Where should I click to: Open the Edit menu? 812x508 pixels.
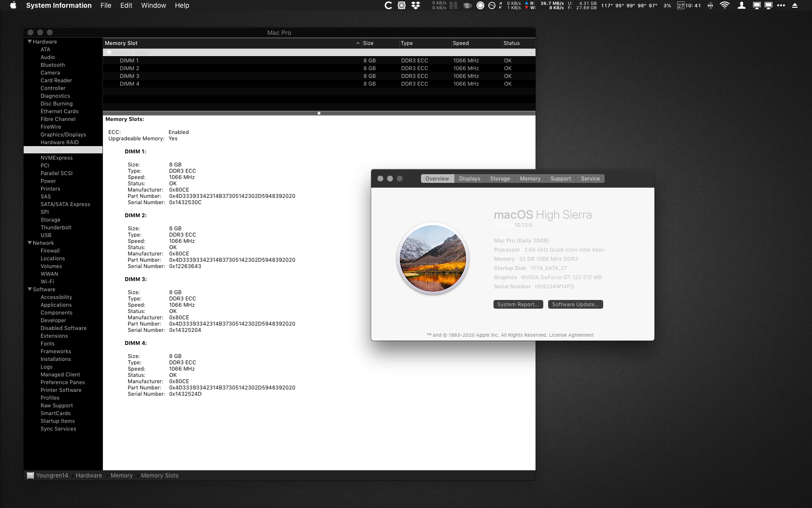pyautogui.click(x=126, y=5)
